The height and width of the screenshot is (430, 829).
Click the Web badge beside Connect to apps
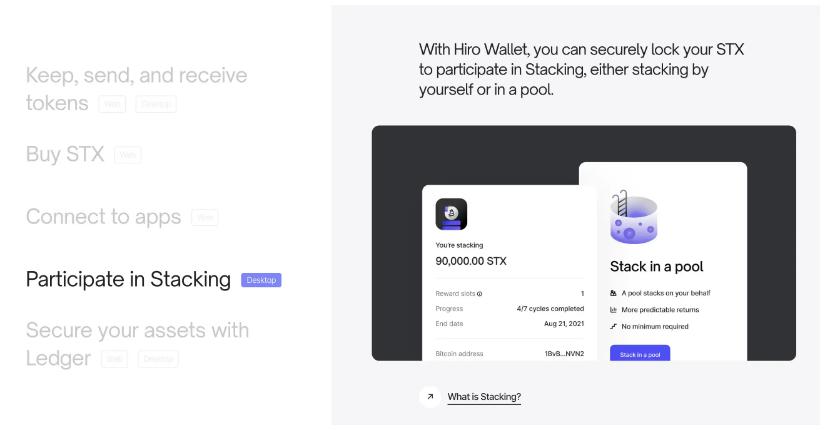(x=204, y=217)
